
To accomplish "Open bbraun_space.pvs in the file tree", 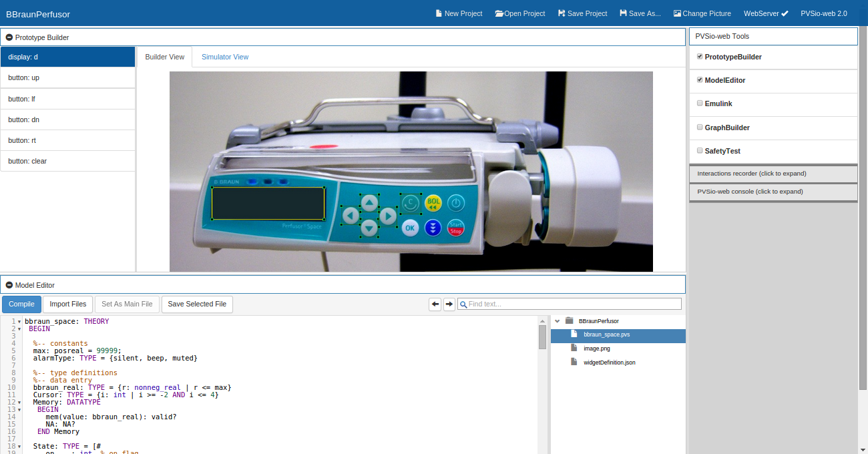I will point(618,335).
